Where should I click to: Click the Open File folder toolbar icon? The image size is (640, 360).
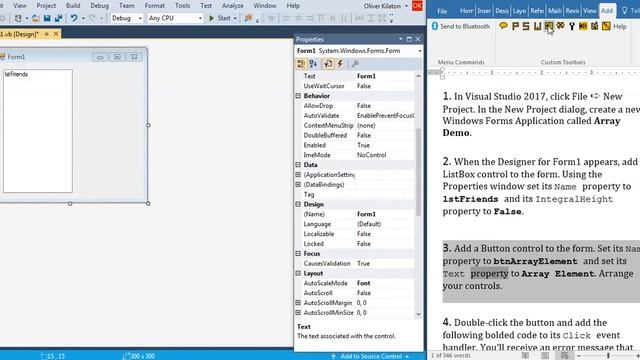36,18
